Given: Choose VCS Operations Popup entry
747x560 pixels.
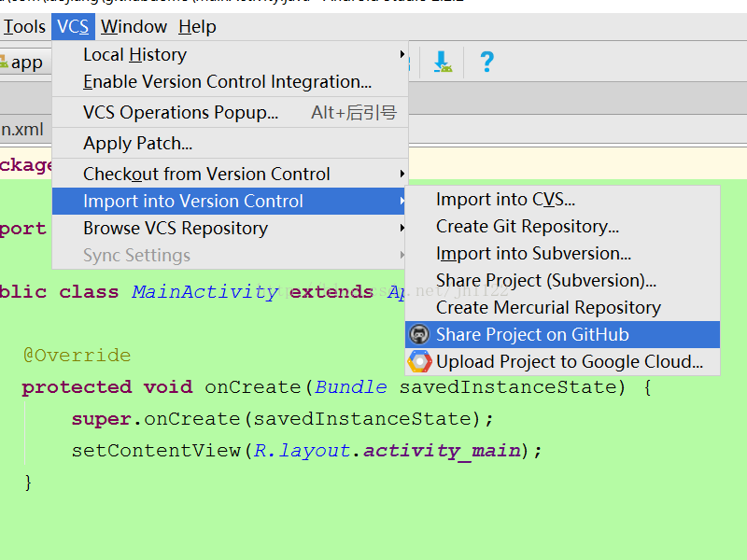Looking at the screenshot, I should (230, 112).
